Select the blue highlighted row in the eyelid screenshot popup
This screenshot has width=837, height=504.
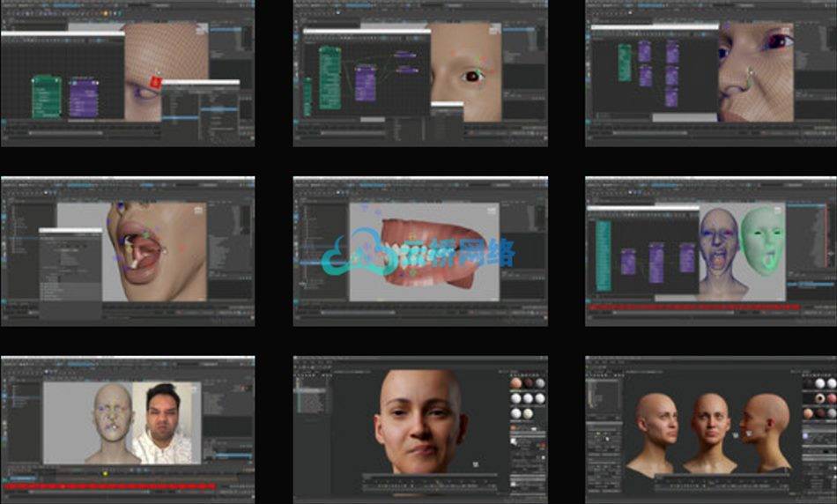[x=219, y=109]
